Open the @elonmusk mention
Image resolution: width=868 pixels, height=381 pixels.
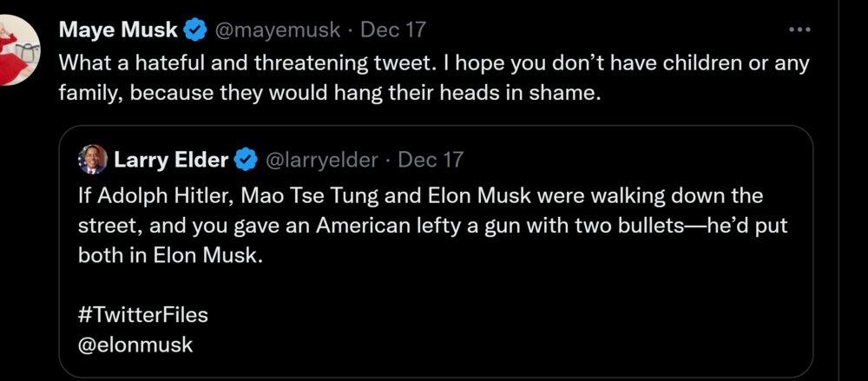point(135,344)
